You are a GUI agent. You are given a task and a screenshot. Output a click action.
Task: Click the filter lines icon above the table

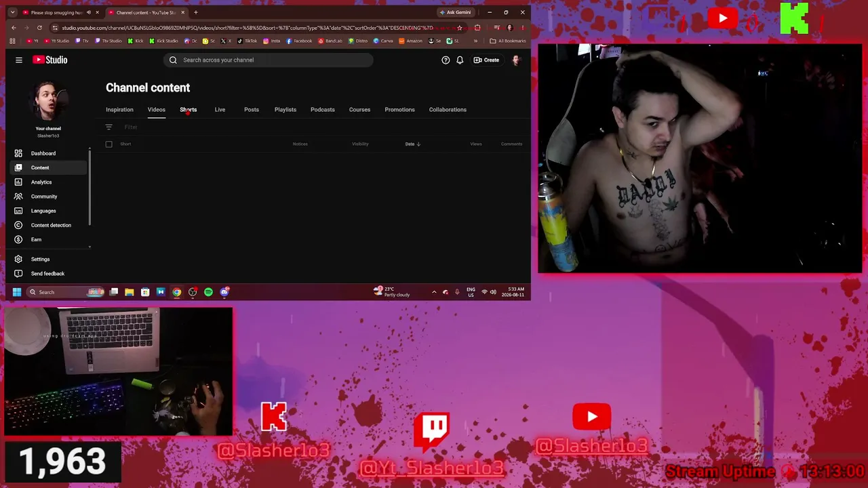(x=108, y=127)
